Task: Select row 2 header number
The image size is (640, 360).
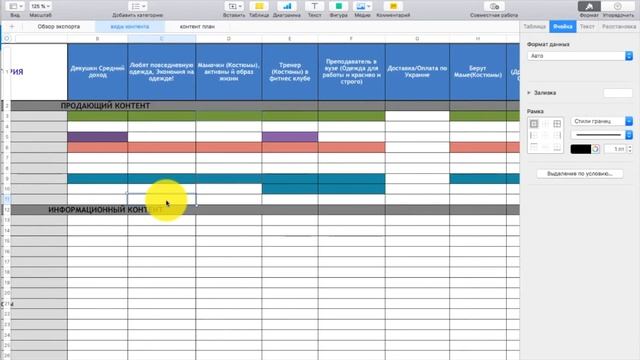Action: (x=7, y=106)
